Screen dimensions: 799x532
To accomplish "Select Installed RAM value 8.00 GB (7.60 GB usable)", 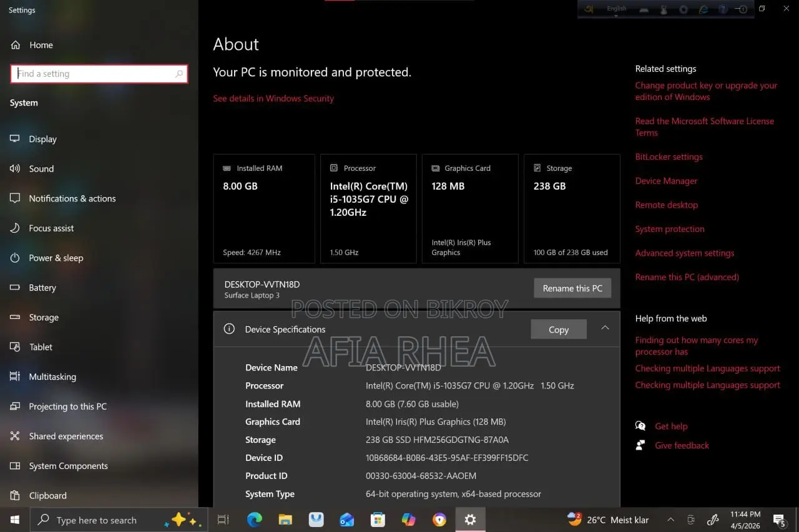I will (412, 404).
